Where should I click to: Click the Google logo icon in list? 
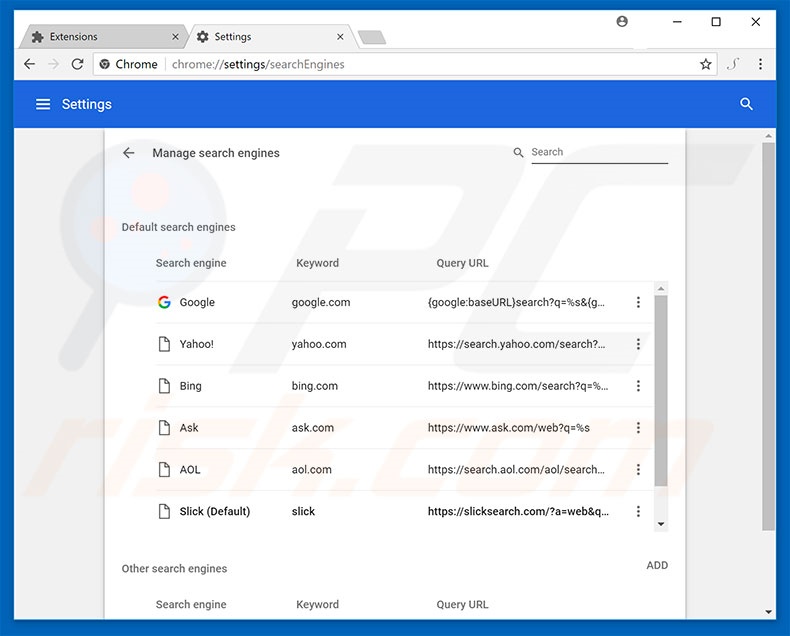point(164,302)
